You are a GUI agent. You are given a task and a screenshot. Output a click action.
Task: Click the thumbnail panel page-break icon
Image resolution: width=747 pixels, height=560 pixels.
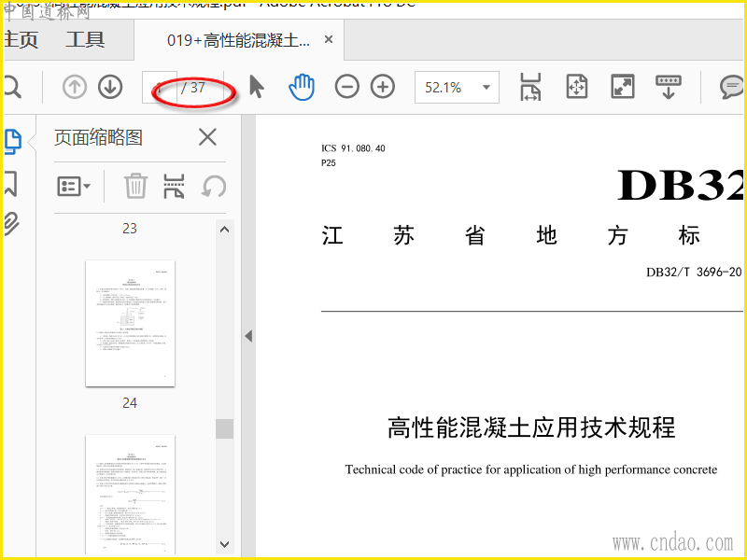click(174, 186)
